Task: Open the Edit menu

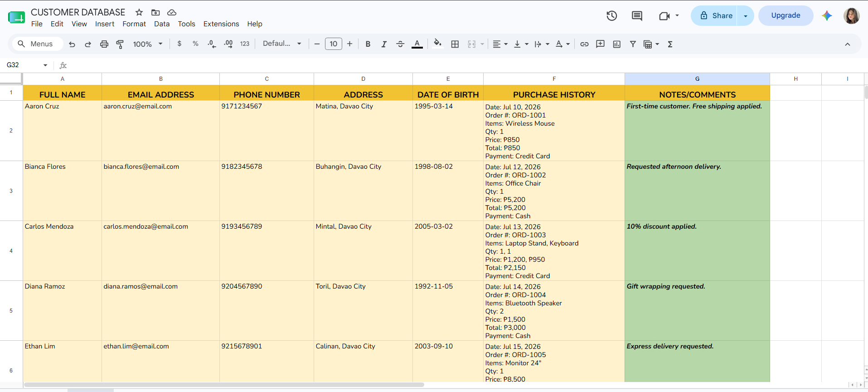Action: click(x=57, y=24)
